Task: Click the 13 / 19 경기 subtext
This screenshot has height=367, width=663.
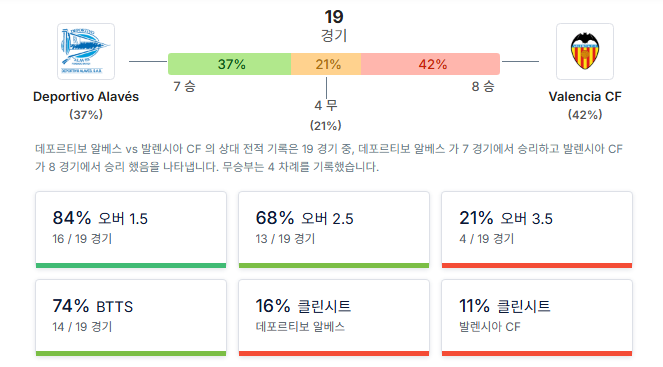Action: pyautogui.click(x=285, y=239)
